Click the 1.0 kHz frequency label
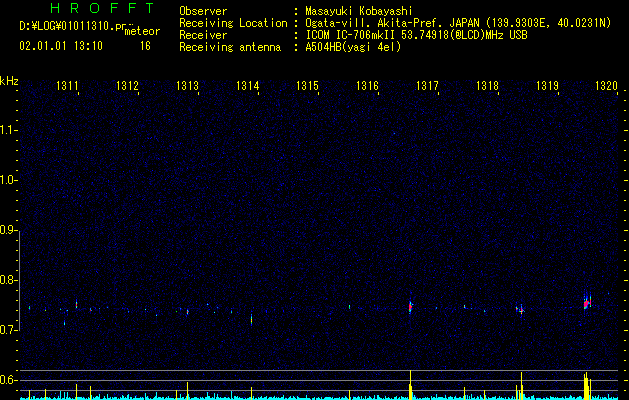The height and width of the screenshot is (400, 629). pyautogui.click(x=8, y=180)
